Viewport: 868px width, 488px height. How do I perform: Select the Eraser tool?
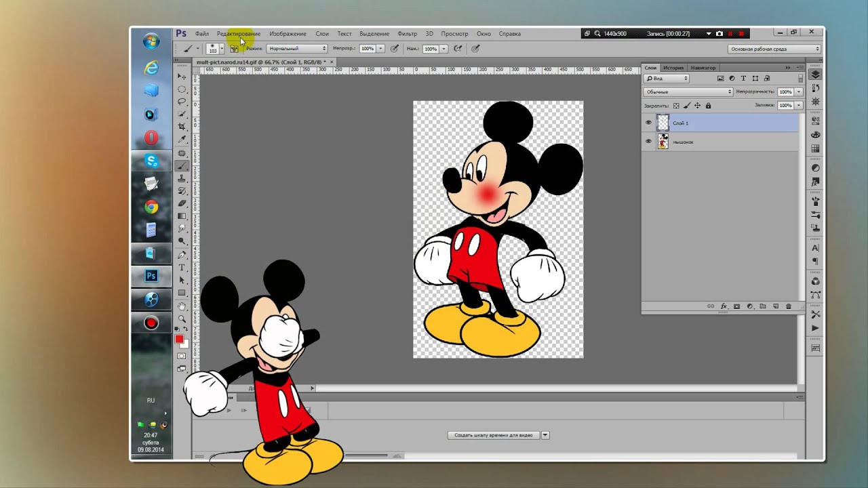(182, 203)
